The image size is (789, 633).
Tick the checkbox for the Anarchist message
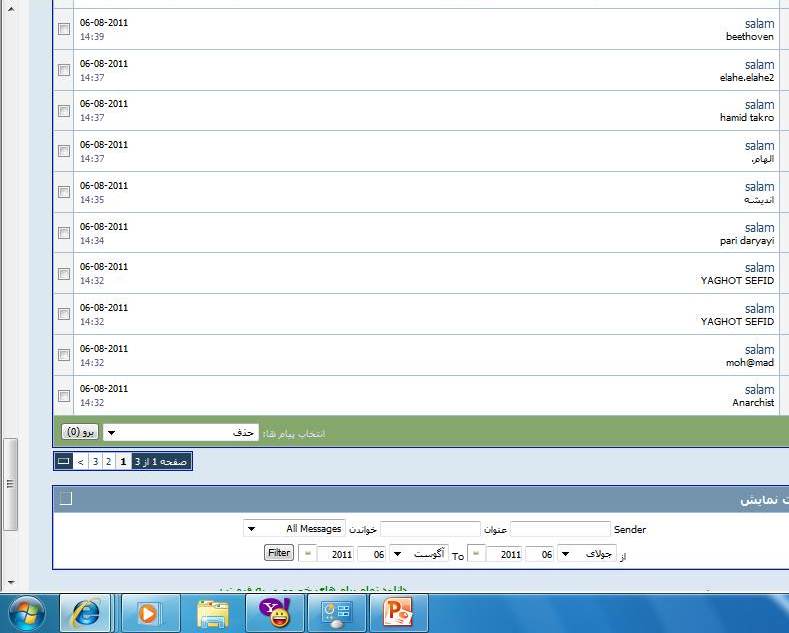pyautogui.click(x=64, y=395)
